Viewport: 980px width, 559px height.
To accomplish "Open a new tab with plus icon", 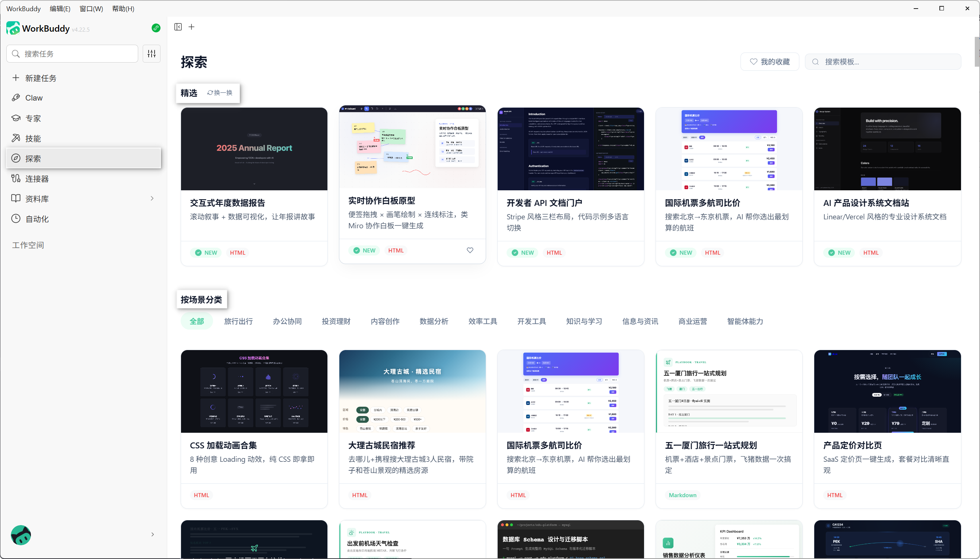I will [x=191, y=27].
